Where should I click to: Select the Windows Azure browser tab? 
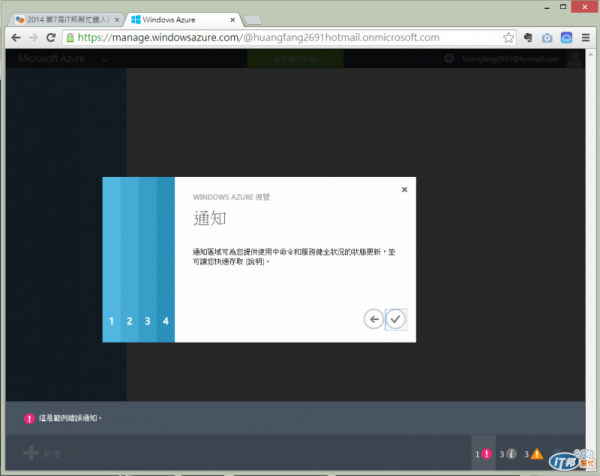click(x=180, y=20)
